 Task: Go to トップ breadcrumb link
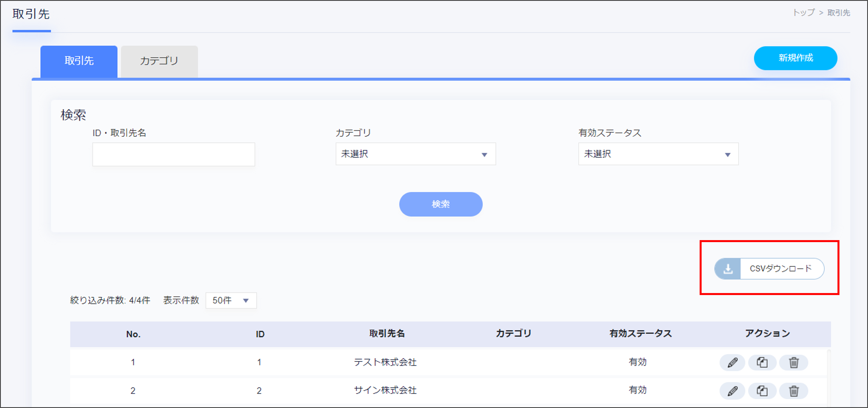coord(803,13)
